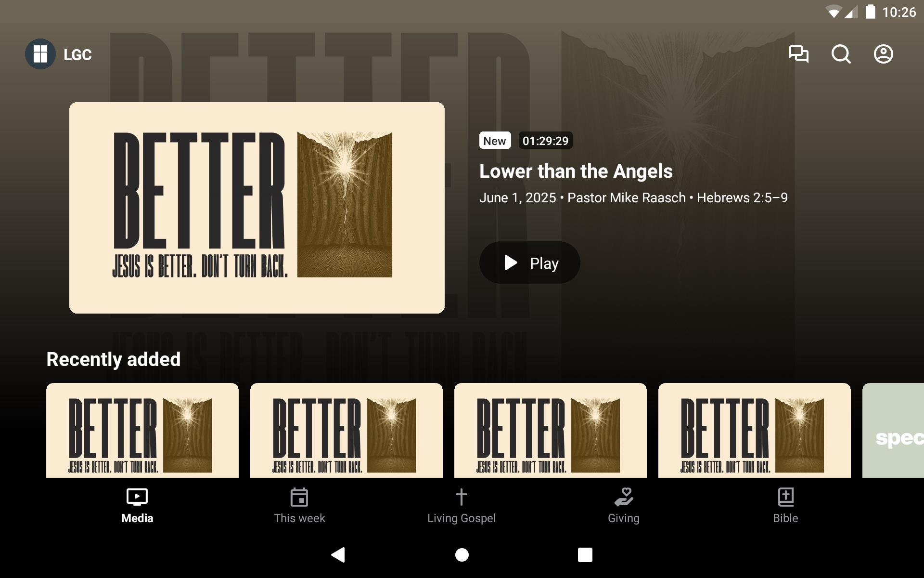Tap the Android back navigation button
This screenshot has width=924, height=578.
[338, 555]
